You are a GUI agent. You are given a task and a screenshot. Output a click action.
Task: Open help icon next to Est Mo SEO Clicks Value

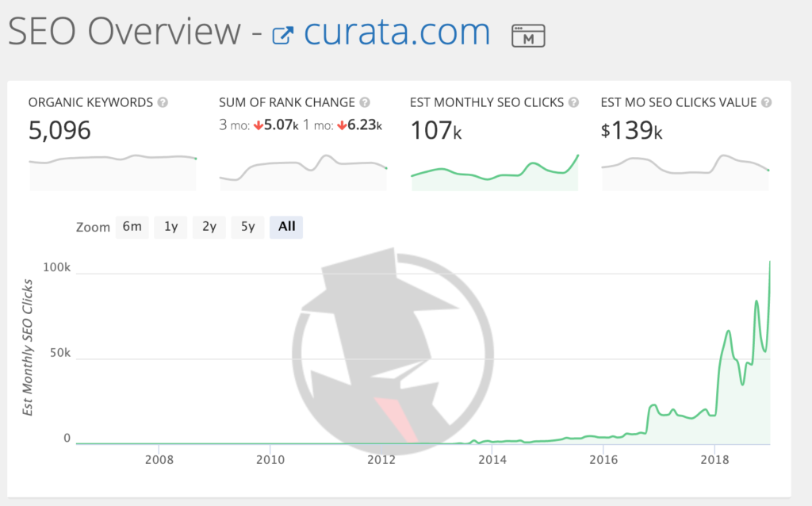[767, 102]
